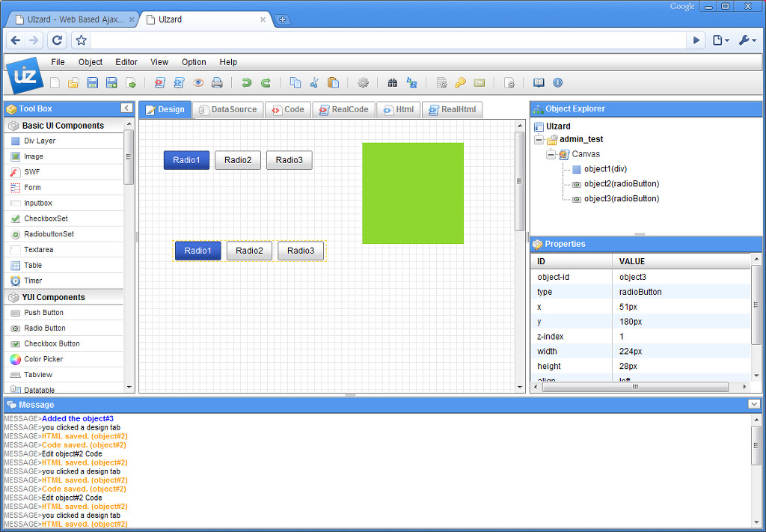Click the Print toolbar icon
766x532 pixels.
[217, 83]
